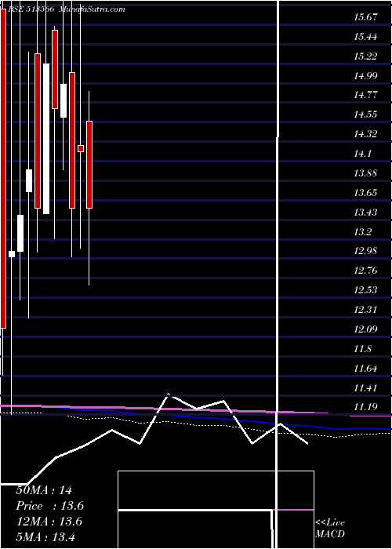Click the MunafaSutra.com chart title text

coord(92,9)
